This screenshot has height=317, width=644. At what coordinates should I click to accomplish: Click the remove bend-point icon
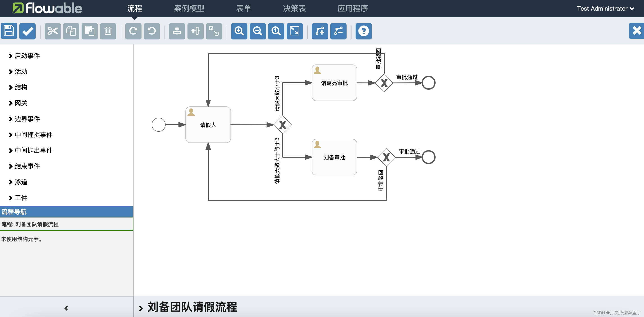(x=338, y=31)
